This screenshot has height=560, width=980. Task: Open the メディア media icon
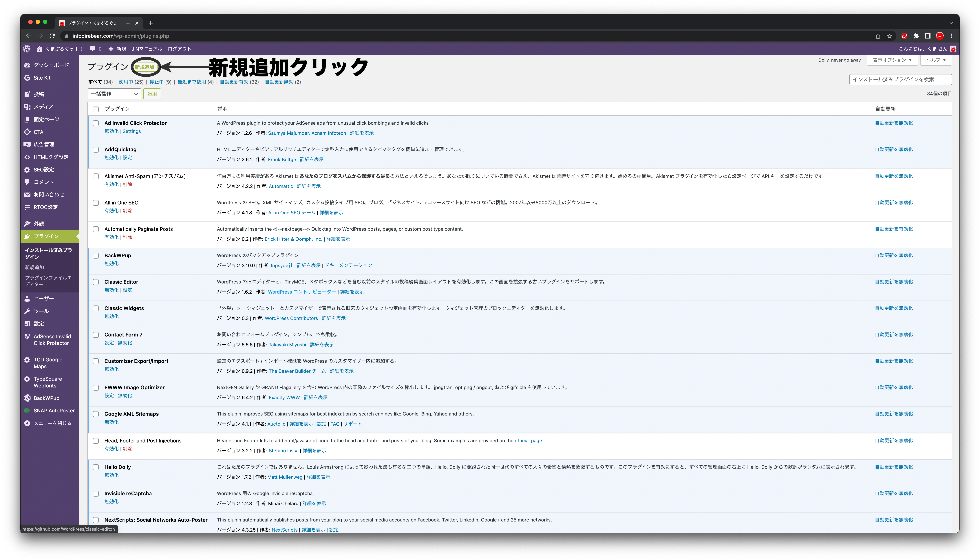coord(27,107)
